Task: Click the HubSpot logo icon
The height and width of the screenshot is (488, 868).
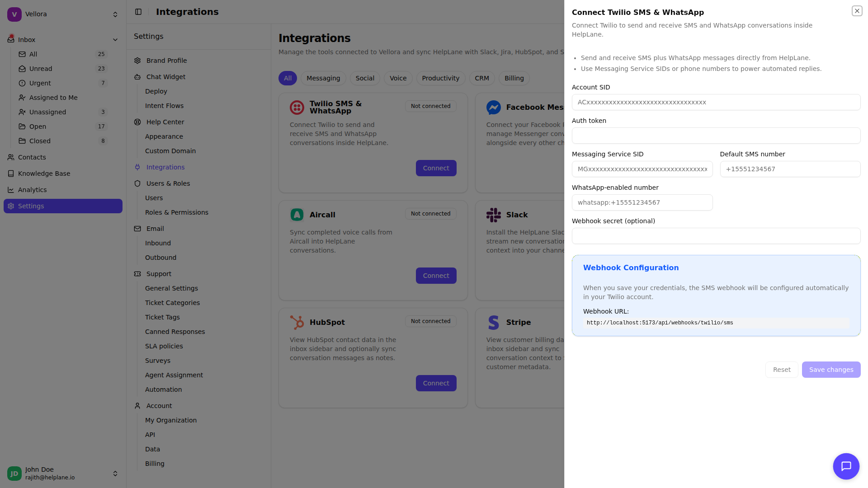Action: click(297, 323)
